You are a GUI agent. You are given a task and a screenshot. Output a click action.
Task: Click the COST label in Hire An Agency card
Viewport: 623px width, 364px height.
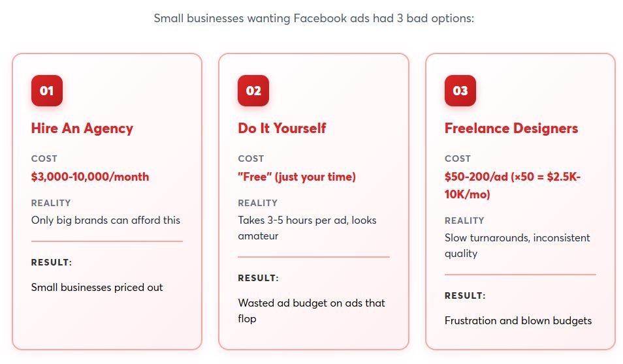(x=44, y=159)
